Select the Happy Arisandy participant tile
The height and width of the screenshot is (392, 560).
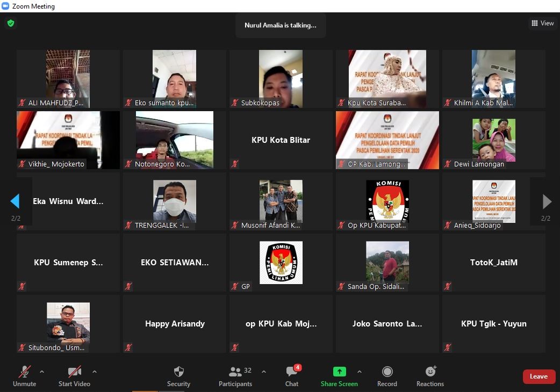point(175,324)
